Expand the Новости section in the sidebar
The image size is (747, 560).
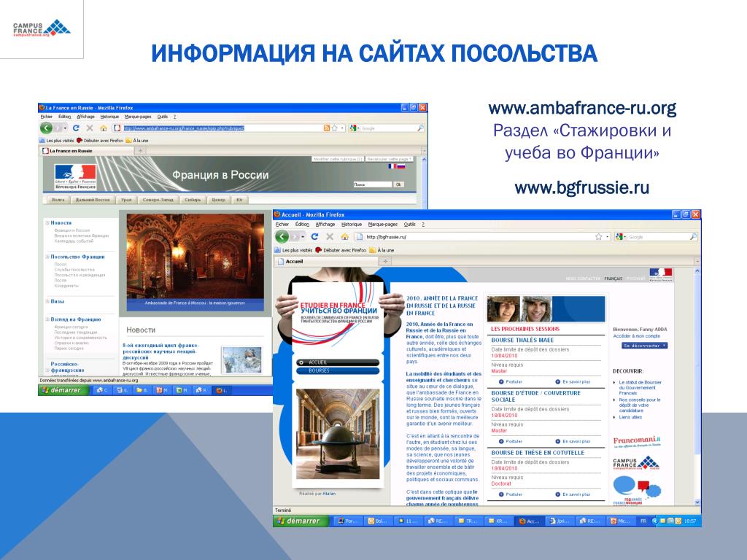tap(47, 223)
